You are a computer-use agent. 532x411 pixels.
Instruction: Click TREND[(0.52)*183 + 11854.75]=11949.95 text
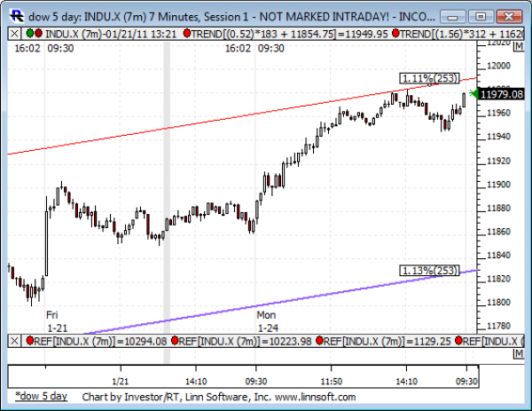tap(289, 34)
